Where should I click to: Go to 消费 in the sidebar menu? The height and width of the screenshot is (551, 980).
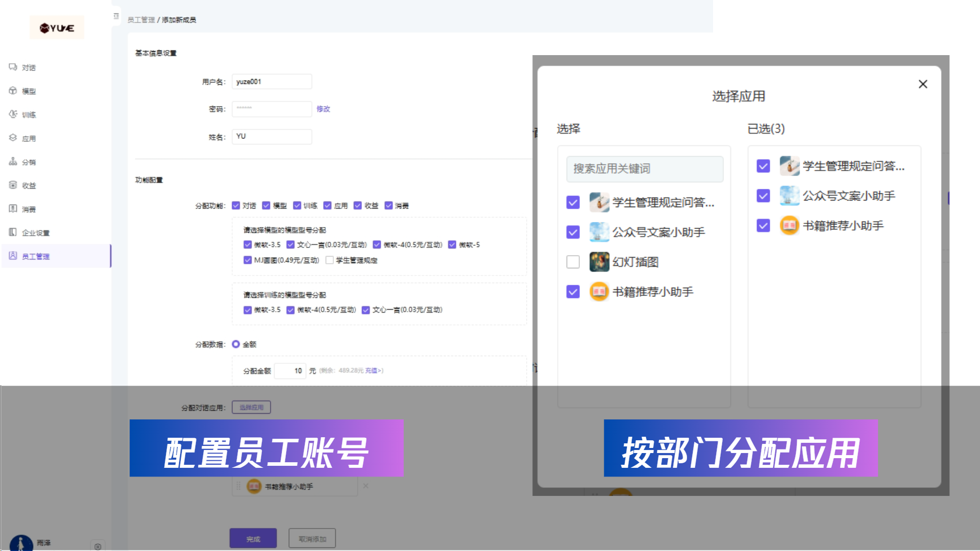click(29, 209)
